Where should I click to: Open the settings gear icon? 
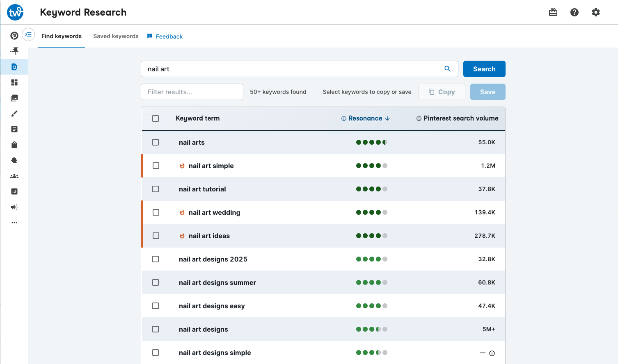[596, 12]
